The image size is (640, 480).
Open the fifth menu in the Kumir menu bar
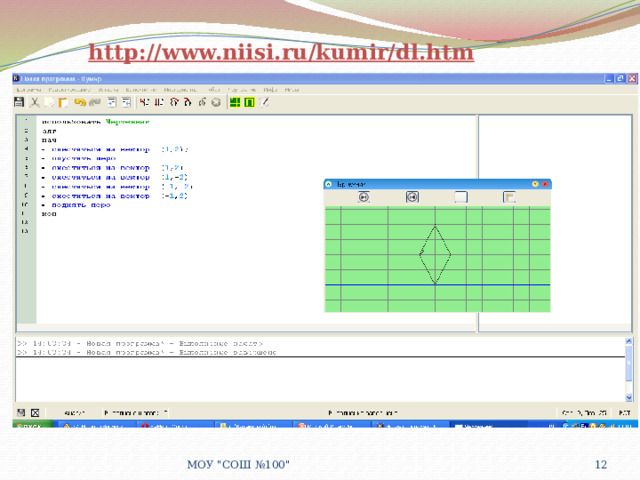pos(180,89)
